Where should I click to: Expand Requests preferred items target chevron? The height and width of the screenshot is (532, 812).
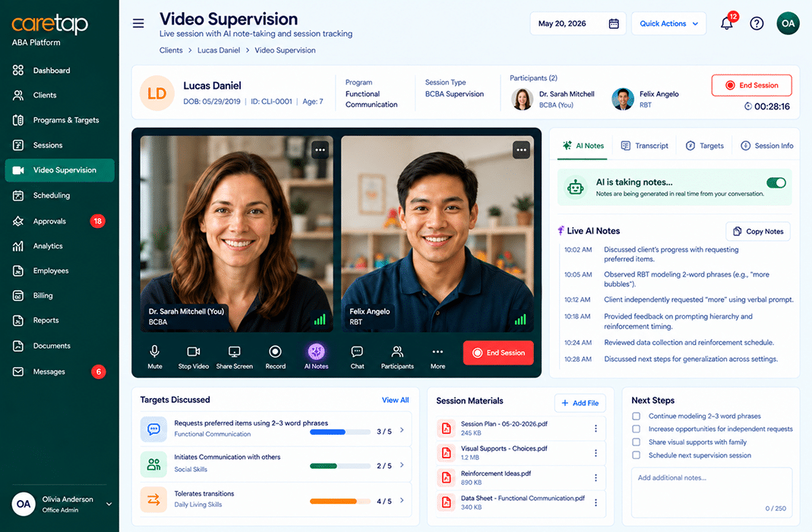click(x=402, y=430)
